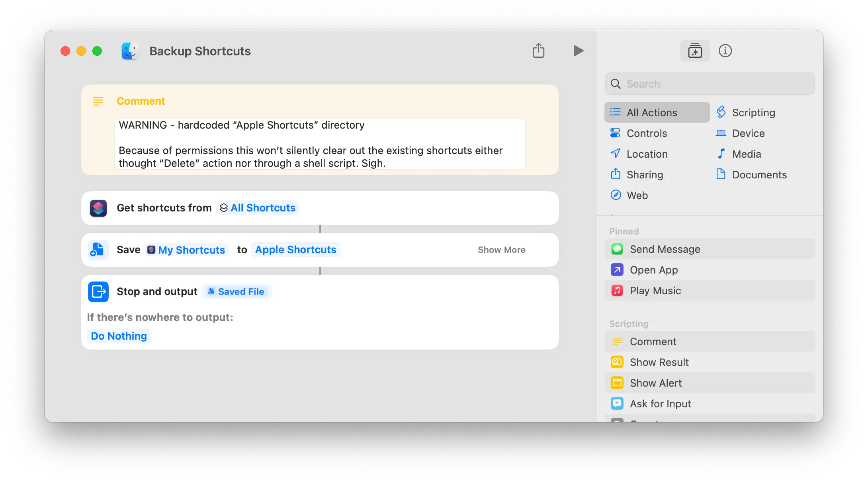Viewport: 868px width, 481px height.
Task: Run the Backup Shortcuts shortcut
Action: coord(578,51)
